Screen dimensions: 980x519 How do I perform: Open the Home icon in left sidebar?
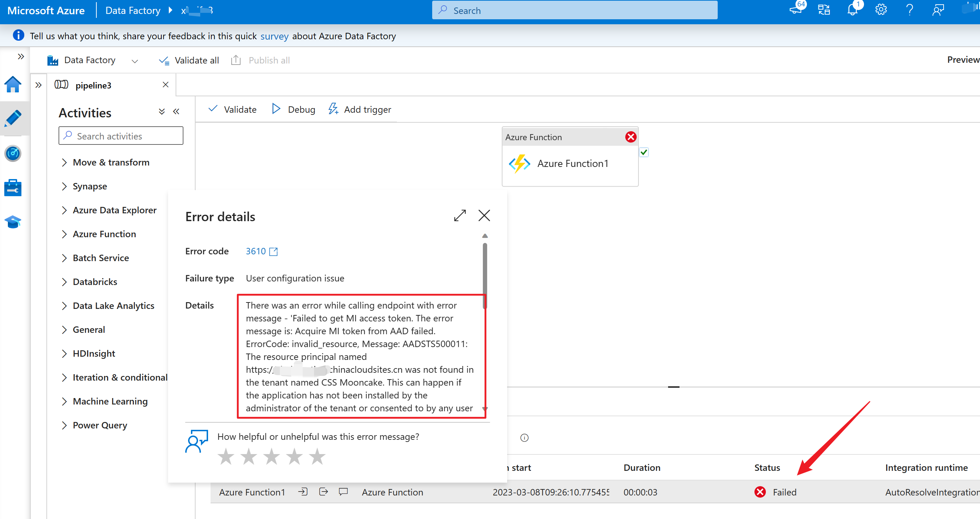(x=13, y=84)
